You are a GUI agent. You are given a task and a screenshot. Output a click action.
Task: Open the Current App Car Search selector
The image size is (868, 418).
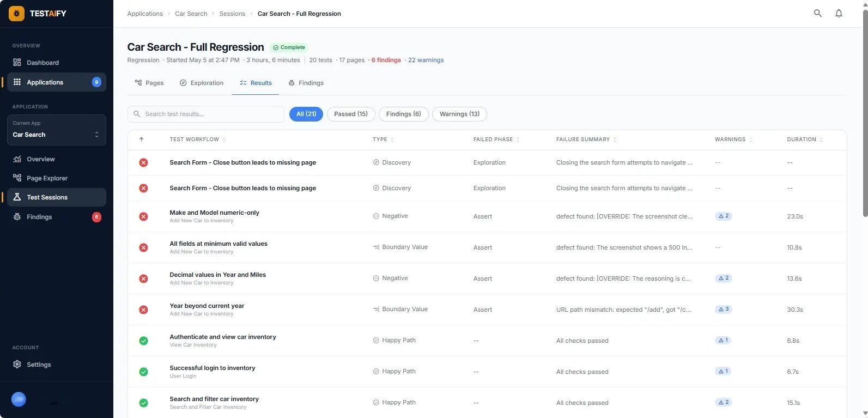pyautogui.click(x=56, y=130)
